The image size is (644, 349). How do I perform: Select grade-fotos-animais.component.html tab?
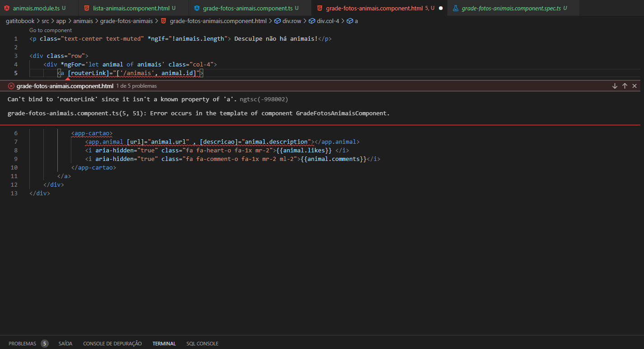[379, 8]
